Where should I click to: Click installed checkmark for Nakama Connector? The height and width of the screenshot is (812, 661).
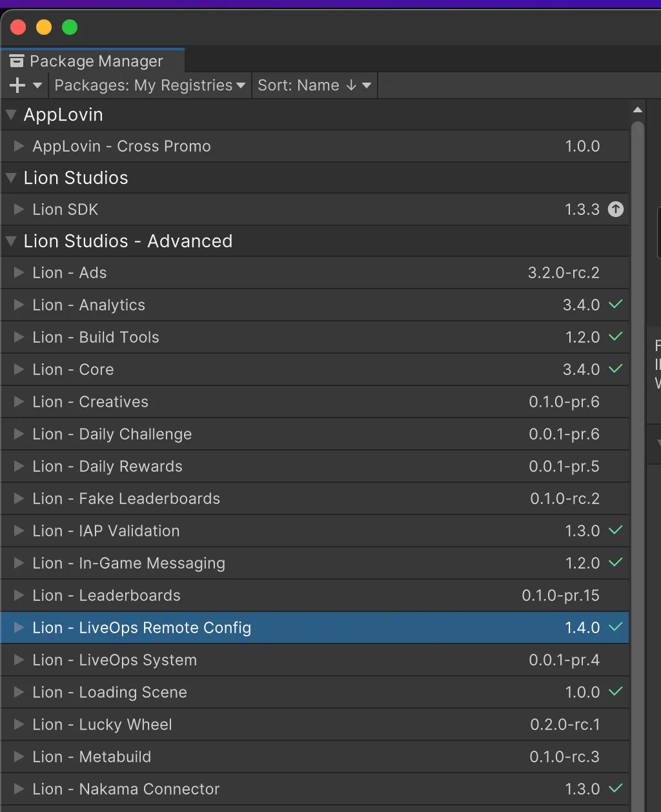pyautogui.click(x=616, y=788)
